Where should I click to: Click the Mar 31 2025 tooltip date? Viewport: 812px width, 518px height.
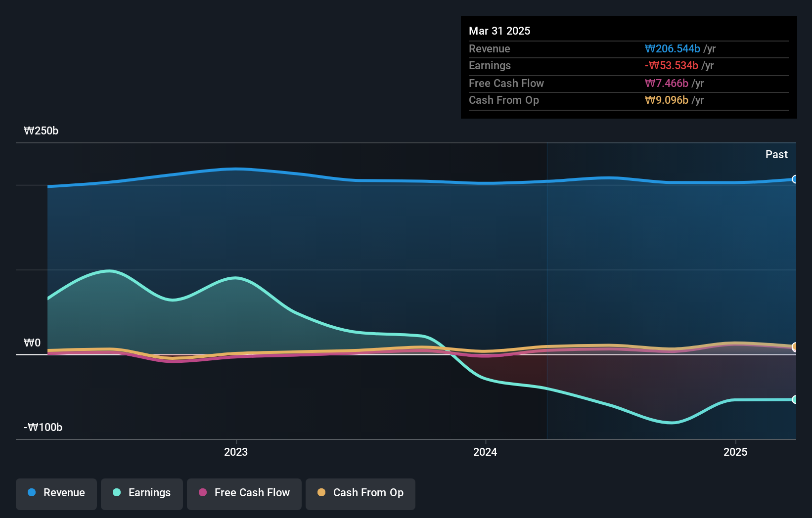499,31
